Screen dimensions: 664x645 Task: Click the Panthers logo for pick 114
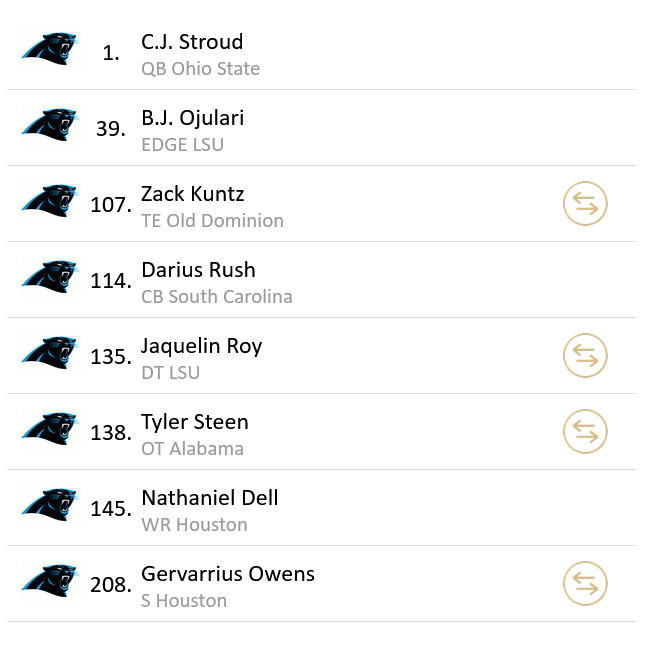[x=50, y=276]
